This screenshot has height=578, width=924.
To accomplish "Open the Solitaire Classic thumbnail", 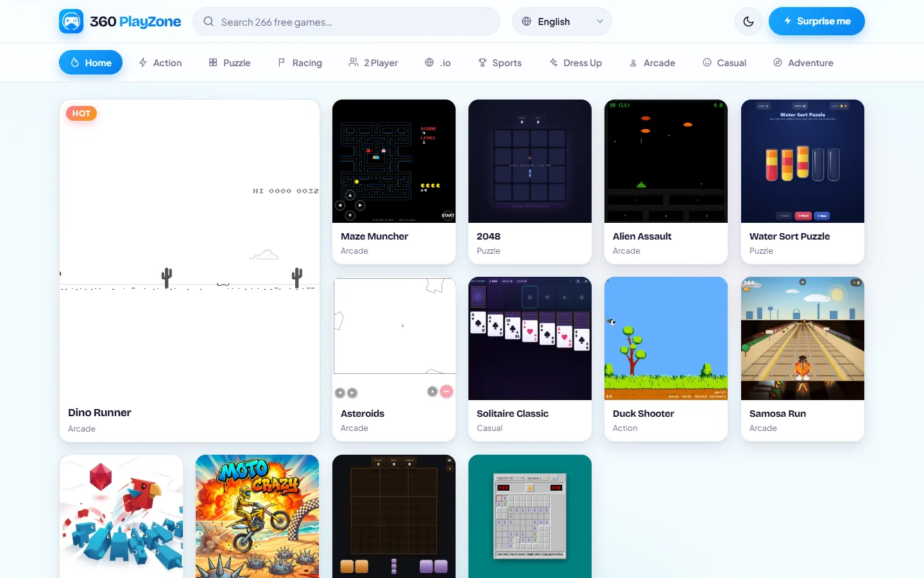I will coord(530,338).
